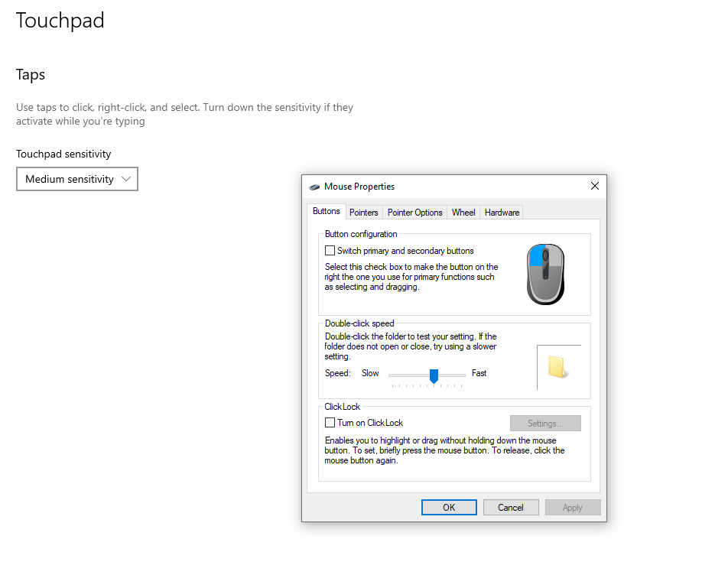
Task: Click the 'Button configuration' group label
Action: (x=361, y=234)
